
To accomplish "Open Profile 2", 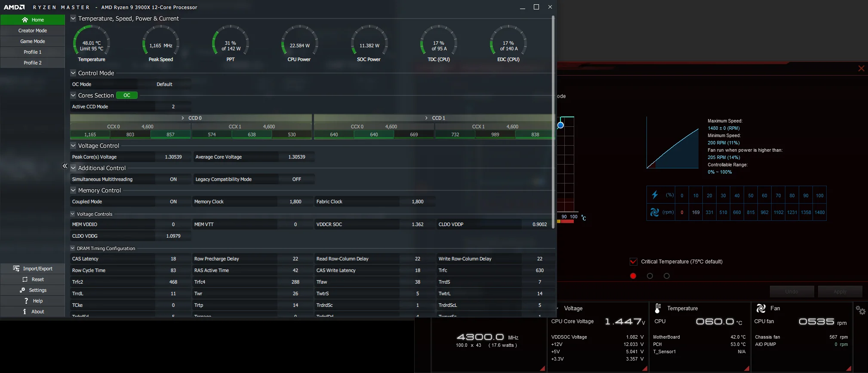I will click(33, 63).
